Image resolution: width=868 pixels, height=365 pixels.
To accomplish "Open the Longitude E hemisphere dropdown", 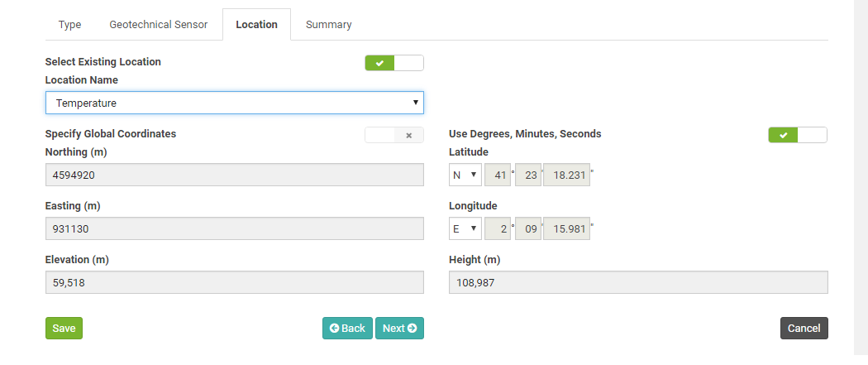I will tap(465, 228).
